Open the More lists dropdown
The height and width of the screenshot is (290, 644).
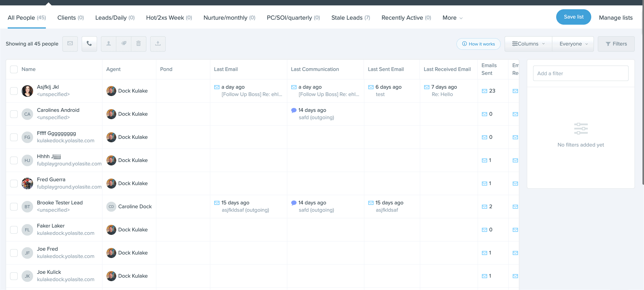coord(453,18)
